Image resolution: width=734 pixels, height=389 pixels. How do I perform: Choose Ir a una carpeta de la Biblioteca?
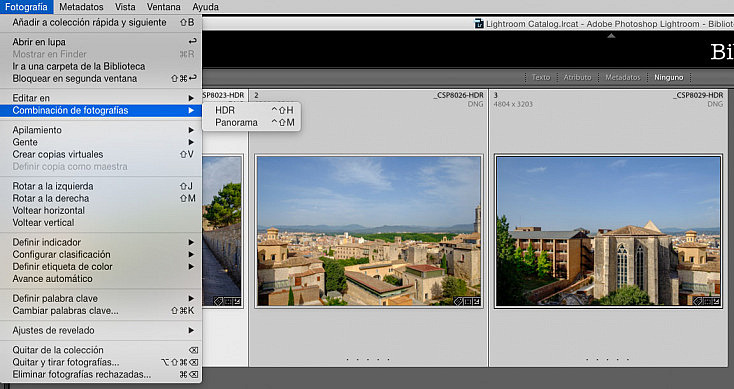coord(101,66)
